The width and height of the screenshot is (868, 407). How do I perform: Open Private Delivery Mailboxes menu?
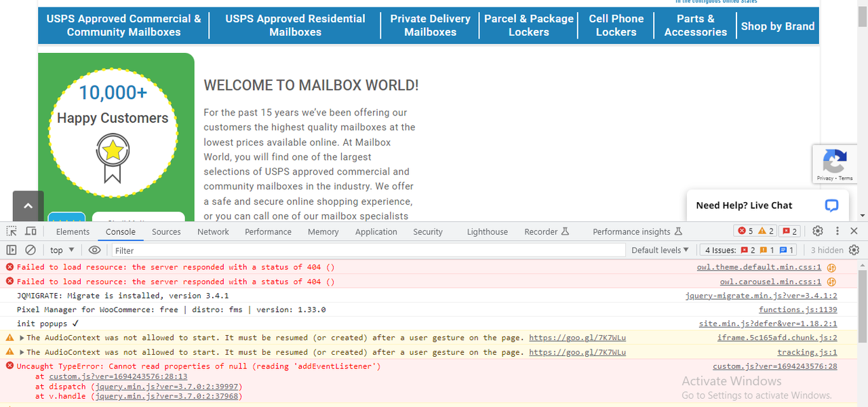click(x=430, y=25)
